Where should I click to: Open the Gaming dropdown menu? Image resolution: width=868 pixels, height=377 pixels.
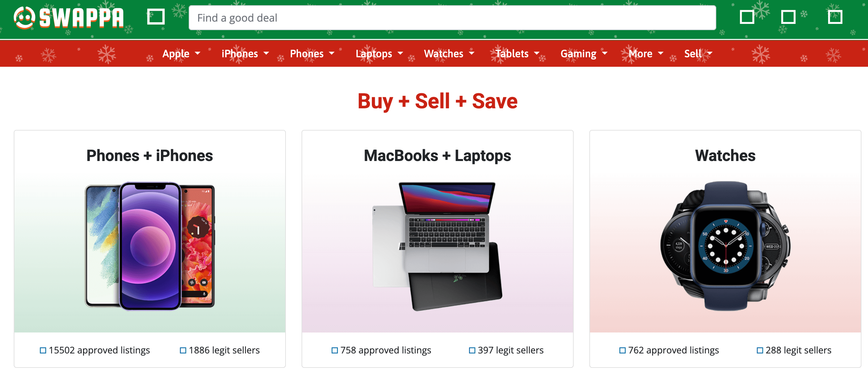click(583, 54)
